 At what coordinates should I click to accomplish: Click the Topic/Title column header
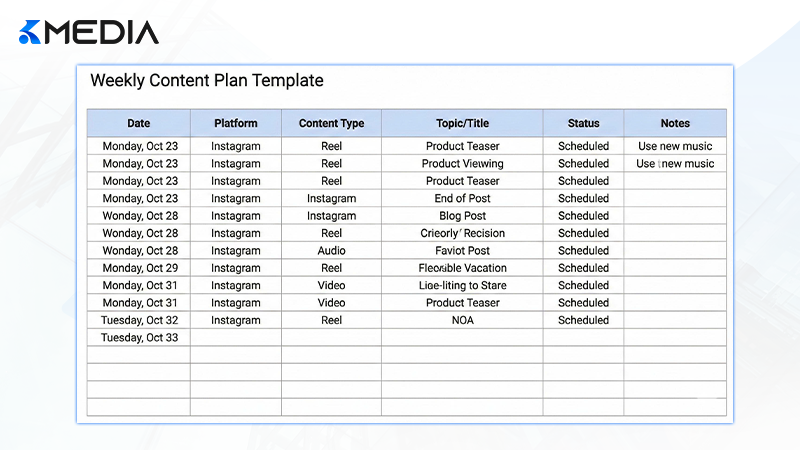462,123
